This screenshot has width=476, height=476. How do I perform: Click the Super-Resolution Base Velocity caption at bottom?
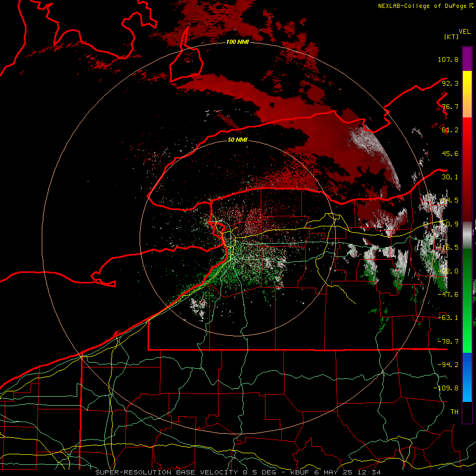click(x=237, y=472)
